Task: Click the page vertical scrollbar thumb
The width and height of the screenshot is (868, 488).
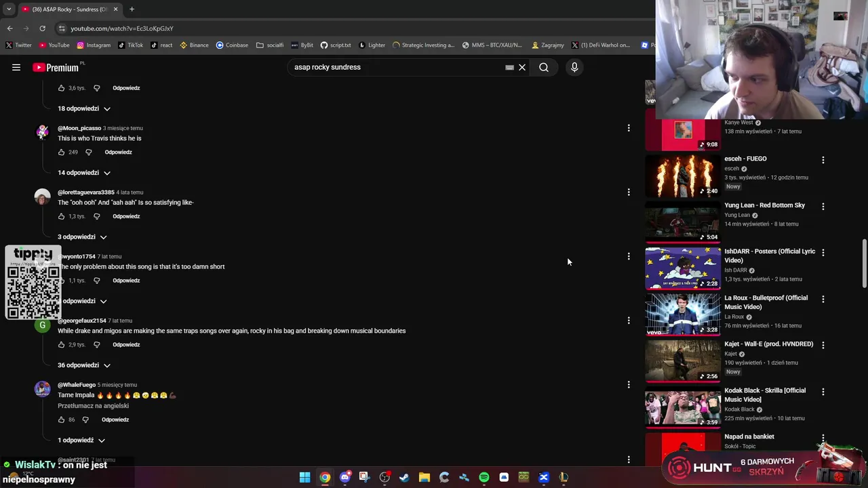Action: 864,263
